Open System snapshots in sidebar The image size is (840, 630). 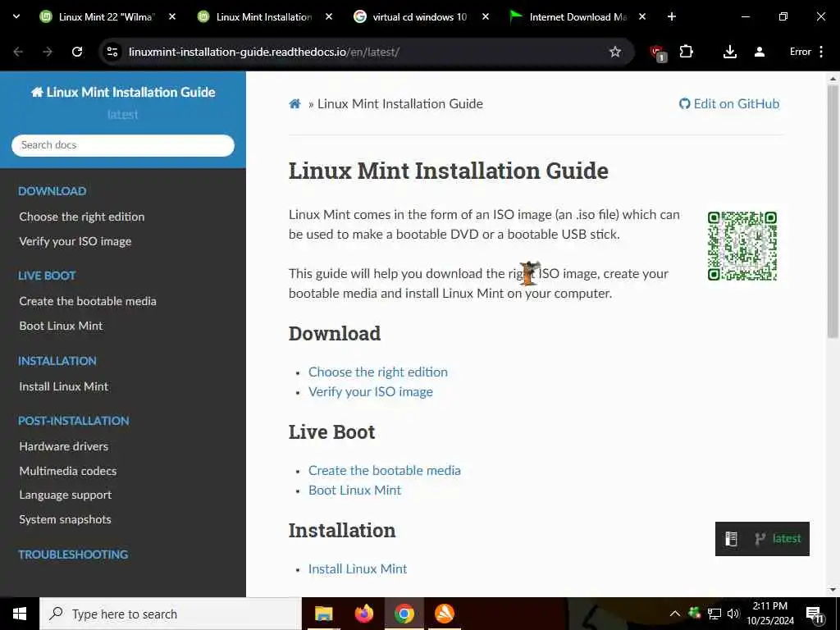click(x=66, y=519)
